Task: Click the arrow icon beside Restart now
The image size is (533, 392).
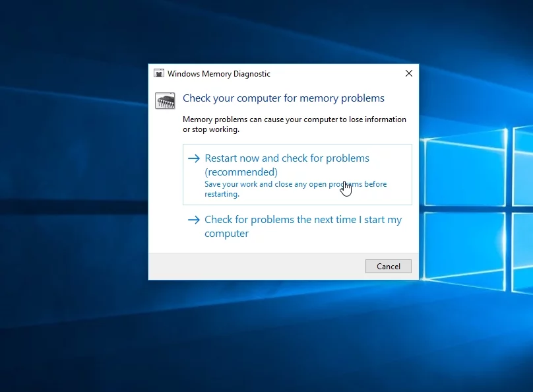Action: click(x=194, y=158)
